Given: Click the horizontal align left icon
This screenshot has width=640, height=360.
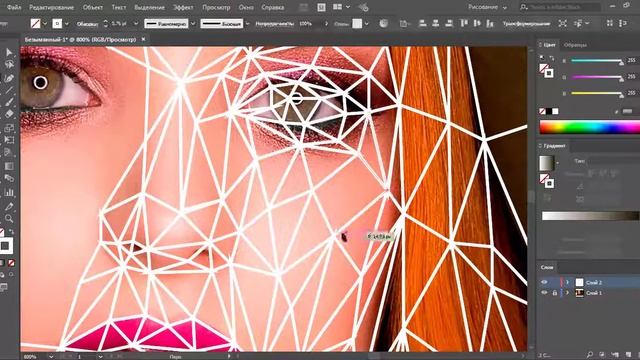Looking at the screenshot, I should [x=423, y=24].
